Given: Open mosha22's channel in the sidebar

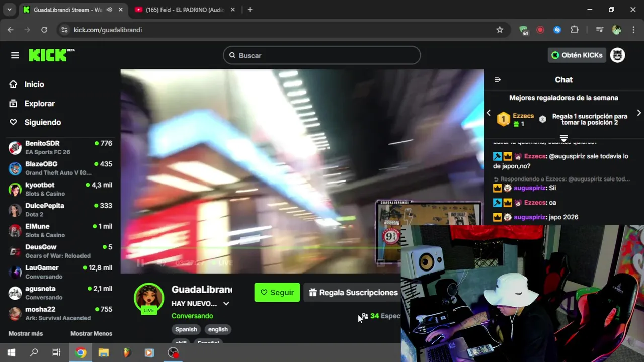Looking at the screenshot, I should coord(60,313).
